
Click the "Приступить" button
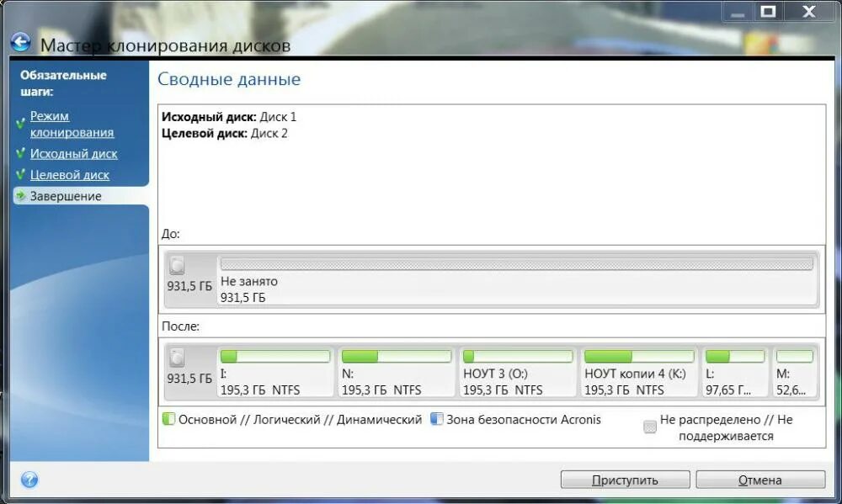click(626, 480)
